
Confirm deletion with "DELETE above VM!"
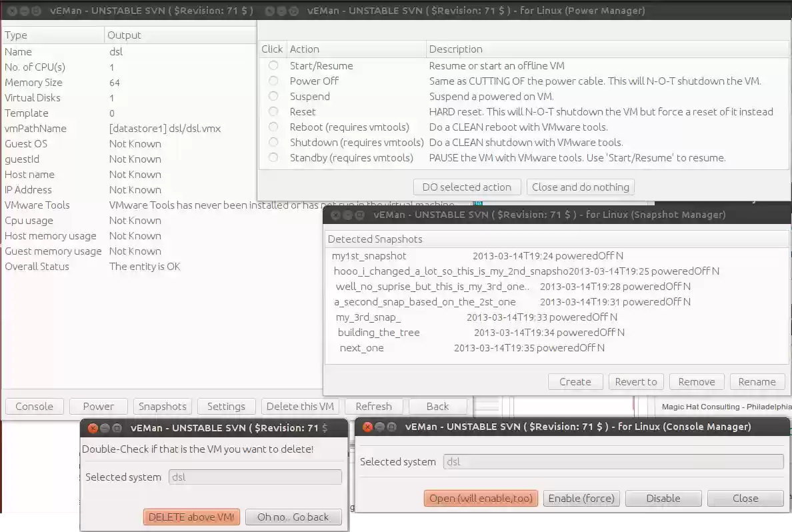pyautogui.click(x=191, y=517)
